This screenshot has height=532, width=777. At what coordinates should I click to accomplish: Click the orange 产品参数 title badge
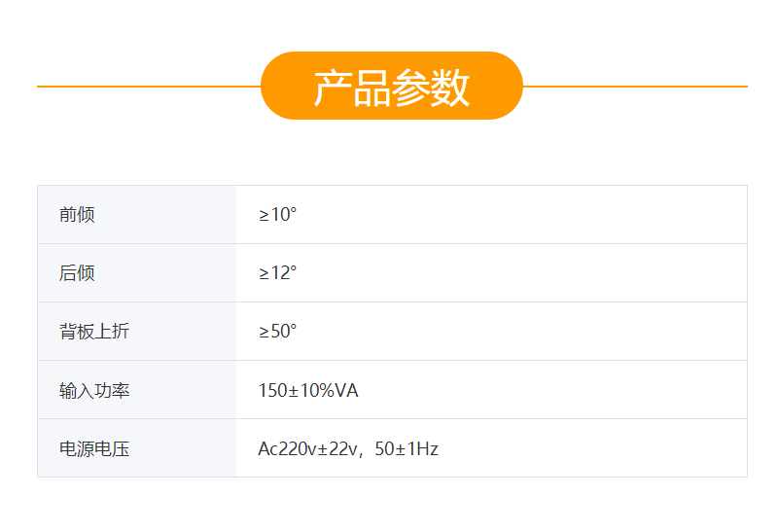point(392,87)
